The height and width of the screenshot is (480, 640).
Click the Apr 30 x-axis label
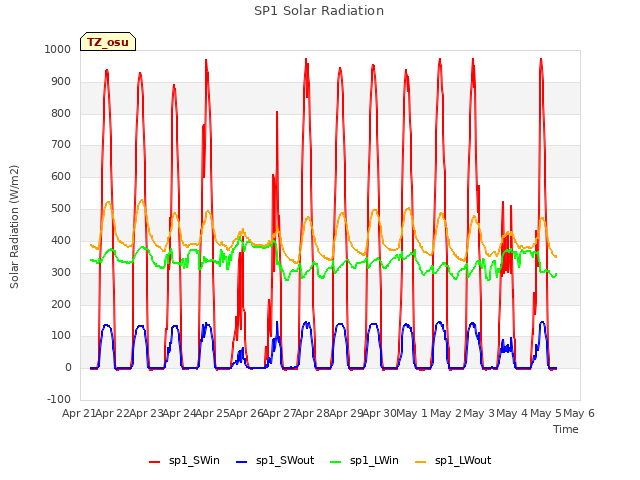(x=379, y=413)
